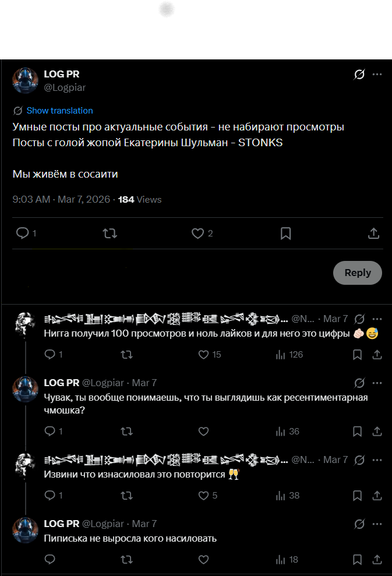The height and width of the screenshot is (576, 392).
Task: Like the first reply with 15 likes
Action: point(203,354)
